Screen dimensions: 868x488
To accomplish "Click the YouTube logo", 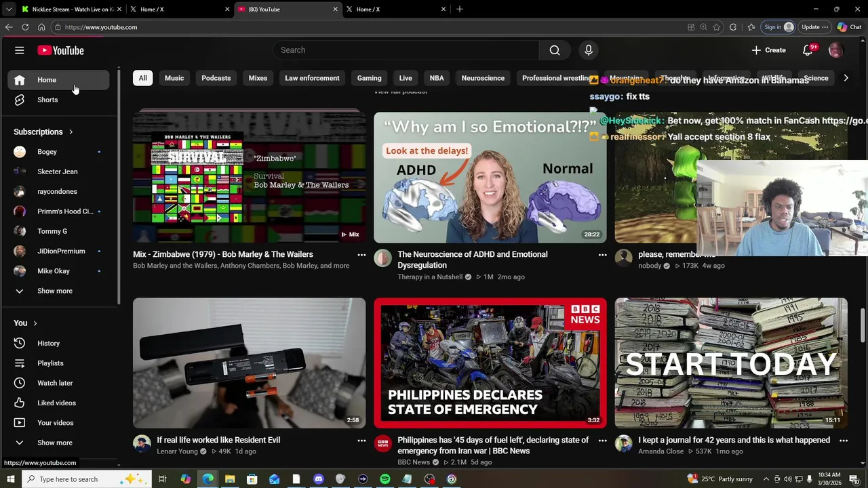I will (x=60, y=50).
